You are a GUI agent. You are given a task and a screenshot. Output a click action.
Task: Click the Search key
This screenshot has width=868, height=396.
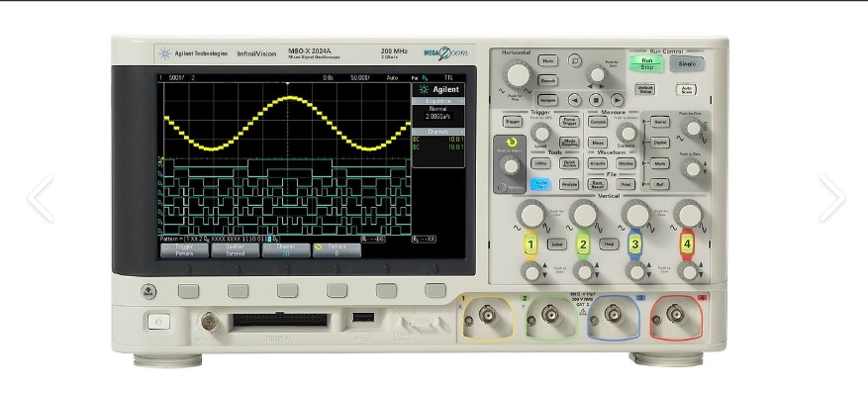click(x=547, y=81)
